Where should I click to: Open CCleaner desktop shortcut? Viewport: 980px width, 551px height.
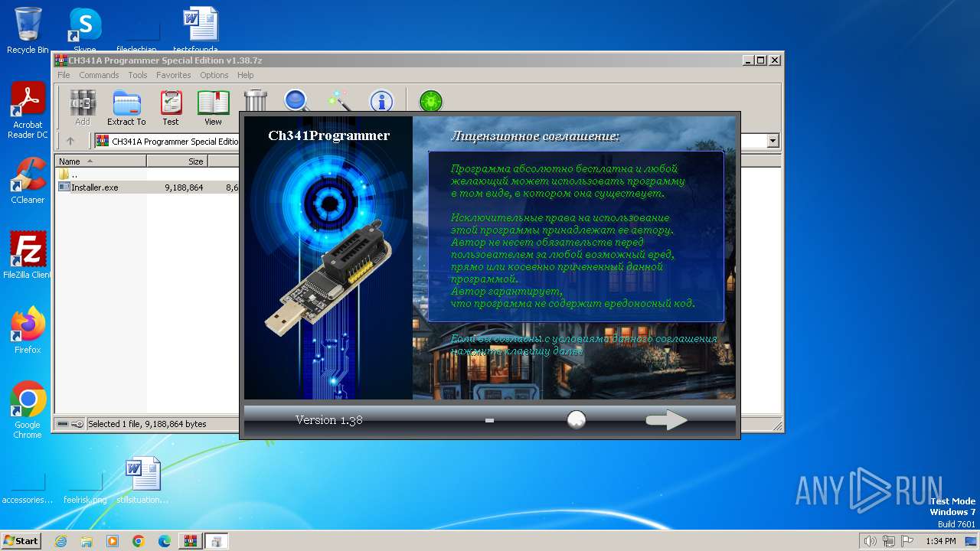pos(28,181)
